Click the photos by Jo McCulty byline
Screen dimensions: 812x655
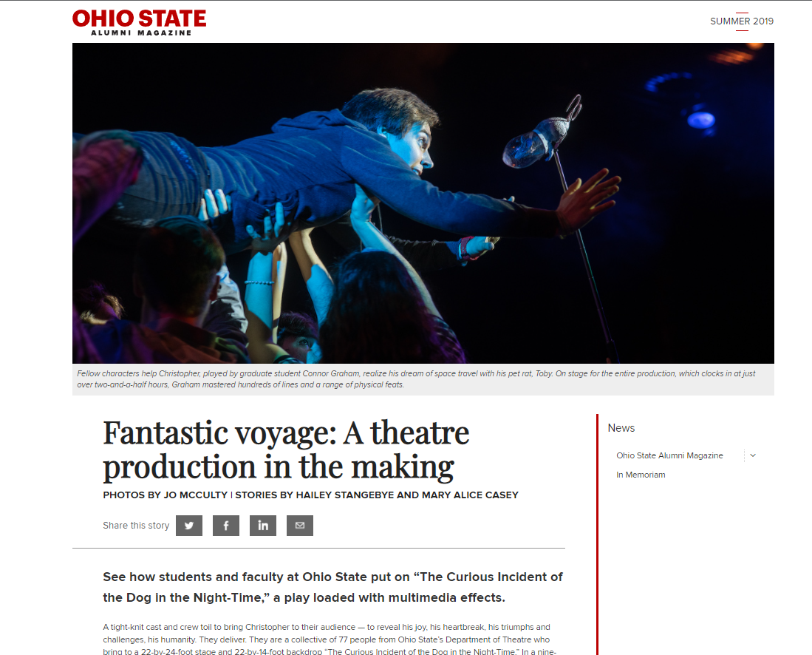point(166,495)
